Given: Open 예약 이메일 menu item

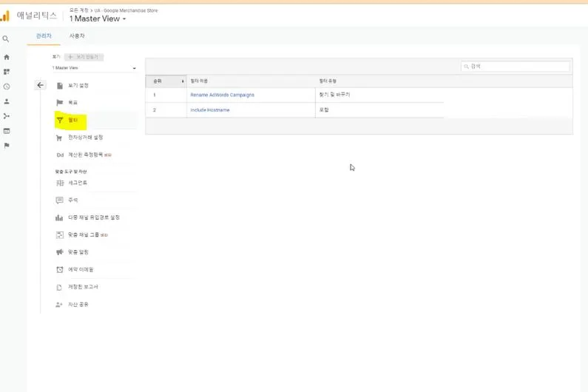Looking at the screenshot, I should pyautogui.click(x=81, y=269).
